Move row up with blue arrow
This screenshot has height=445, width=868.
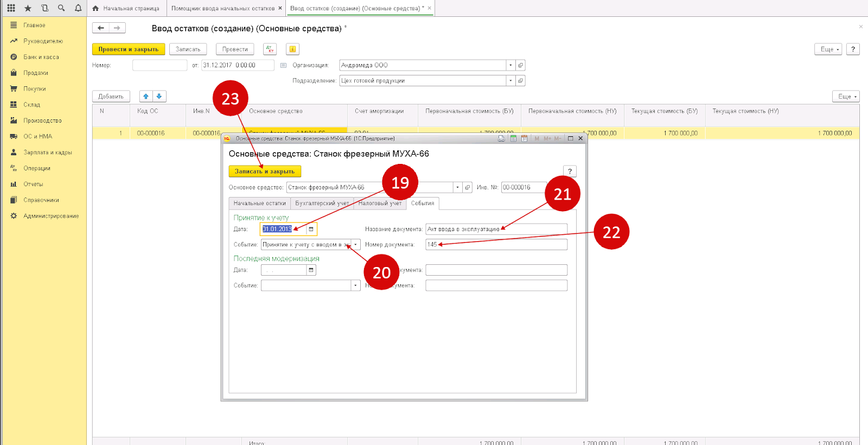pos(146,96)
